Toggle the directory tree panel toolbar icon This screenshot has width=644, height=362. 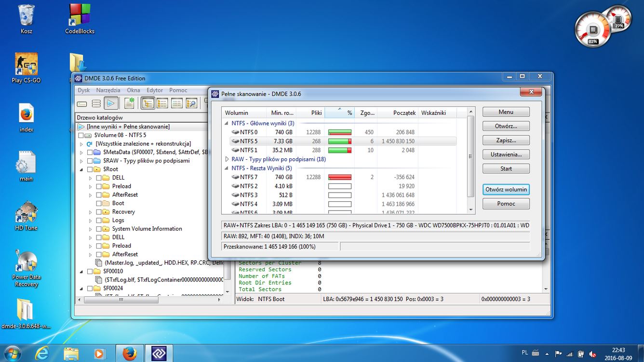(148, 103)
